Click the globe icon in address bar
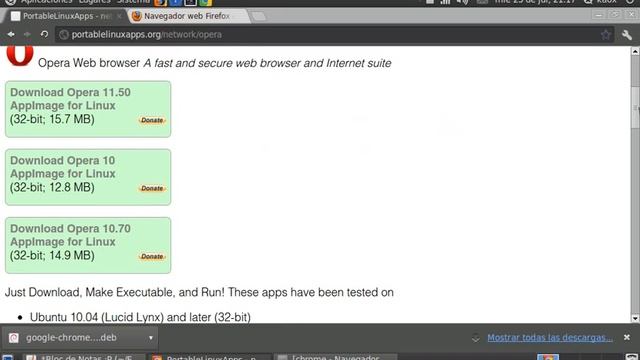640x360 pixels. pyautogui.click(x=64, y=35)
